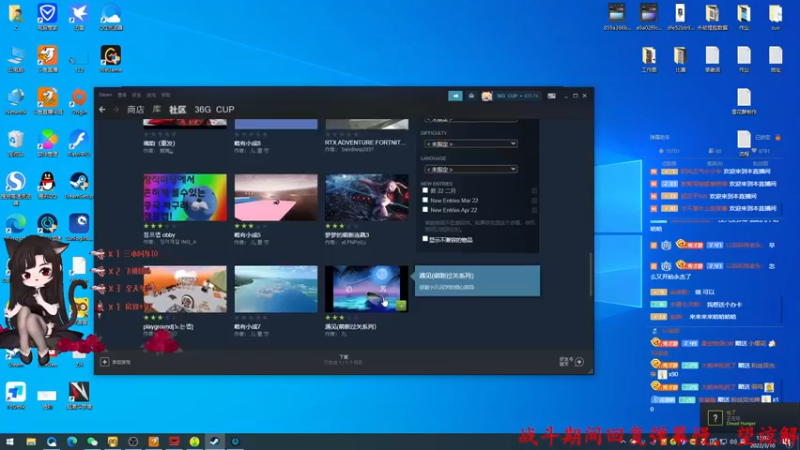Open WeChat from the taskbar
This screenshot has width=800, height=450.
[92, 441]
